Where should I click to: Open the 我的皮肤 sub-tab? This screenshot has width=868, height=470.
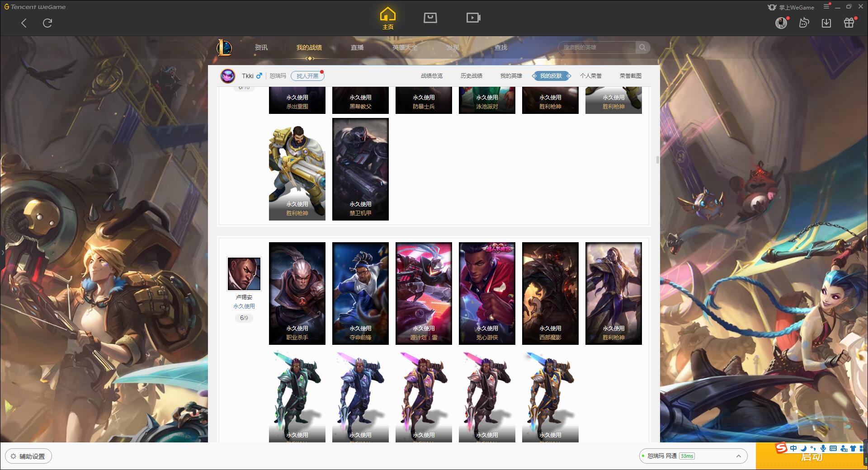point(551,76)
